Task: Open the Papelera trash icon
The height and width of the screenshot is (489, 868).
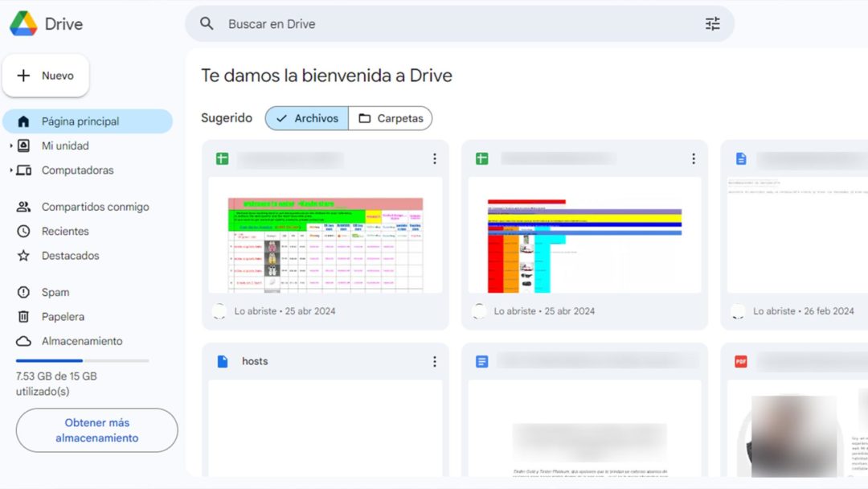Action: coord(23,316)
